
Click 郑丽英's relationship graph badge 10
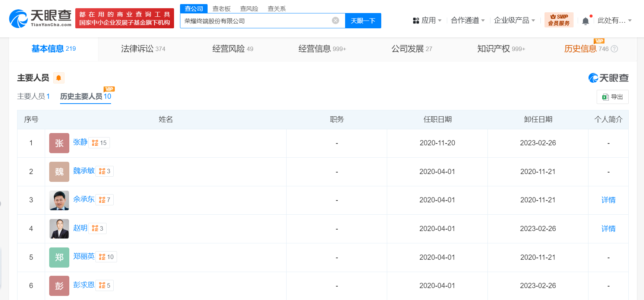click(x=106, y=257)
